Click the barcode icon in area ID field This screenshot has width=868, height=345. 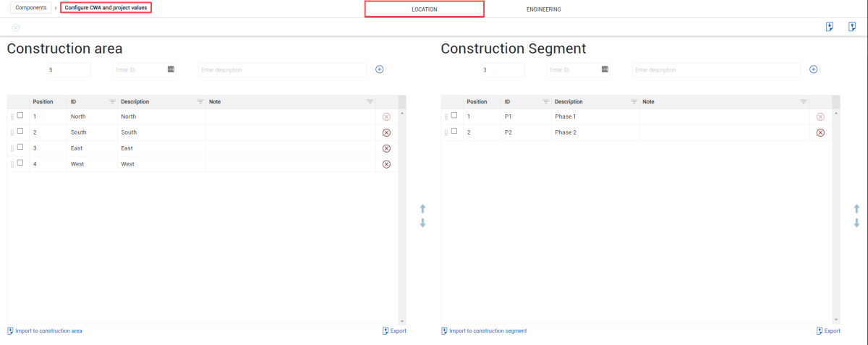coord(171,69)
